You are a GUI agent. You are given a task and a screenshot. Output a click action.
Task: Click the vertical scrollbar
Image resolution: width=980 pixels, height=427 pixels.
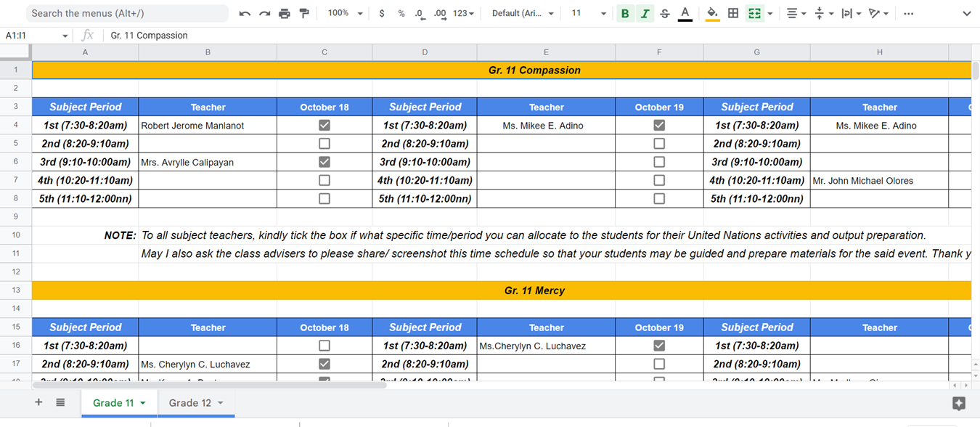(x=975, y=70)
